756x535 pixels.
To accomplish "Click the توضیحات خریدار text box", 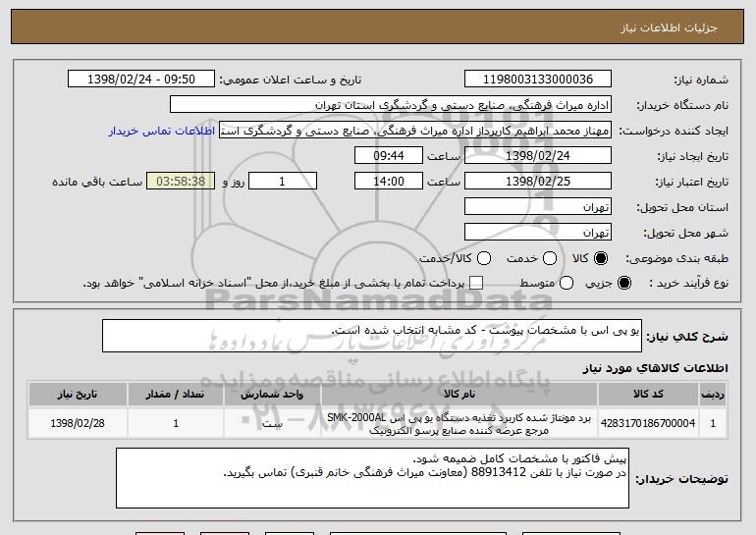I will click(372, 478).
